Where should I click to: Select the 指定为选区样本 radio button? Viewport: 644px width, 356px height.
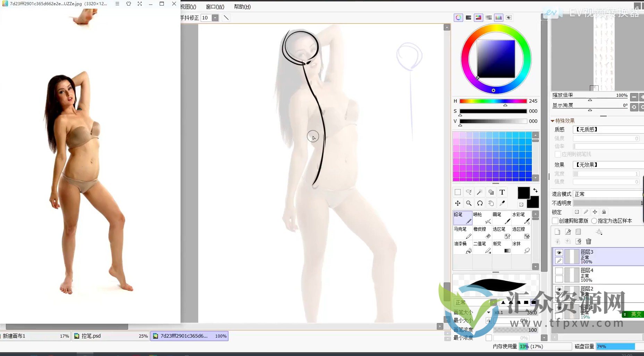click(594, 221)
